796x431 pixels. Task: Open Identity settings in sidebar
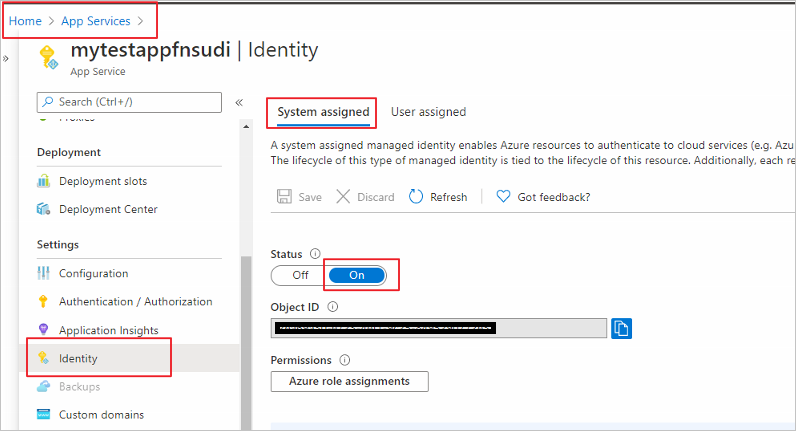coord(78,358)
